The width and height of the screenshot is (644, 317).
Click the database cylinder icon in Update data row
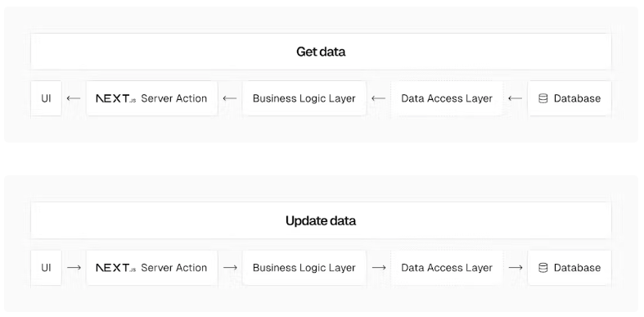[543, 268]
